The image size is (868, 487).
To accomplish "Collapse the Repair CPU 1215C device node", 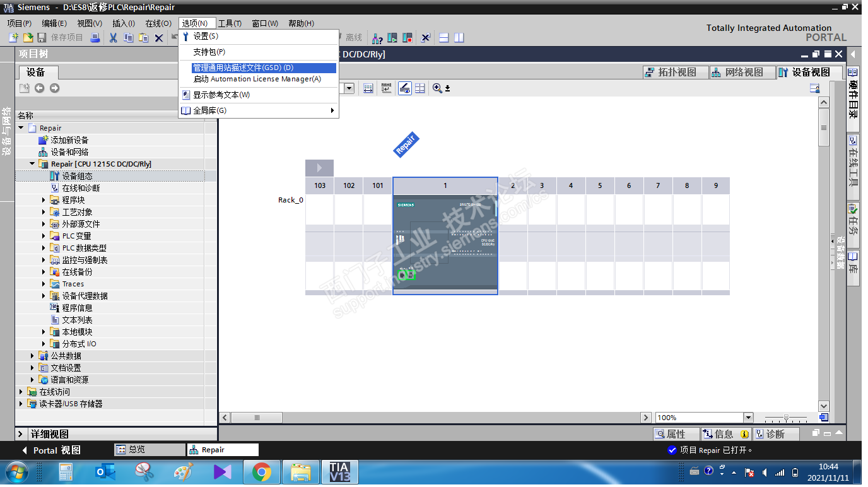I will [32, 164].
